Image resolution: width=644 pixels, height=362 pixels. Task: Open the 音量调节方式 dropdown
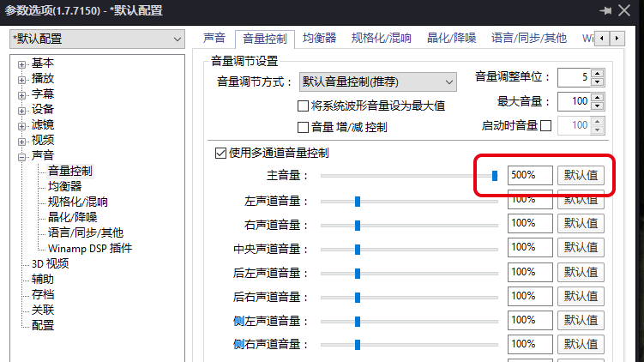coord(378,82)
